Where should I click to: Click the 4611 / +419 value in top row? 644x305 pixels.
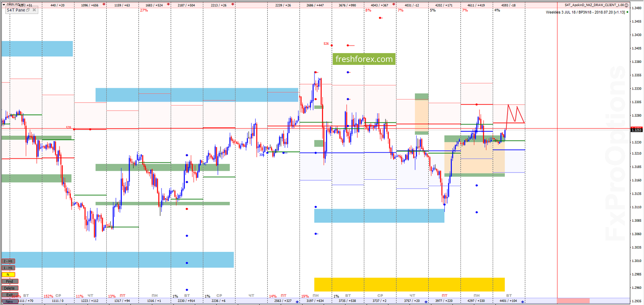pos(476,6)
